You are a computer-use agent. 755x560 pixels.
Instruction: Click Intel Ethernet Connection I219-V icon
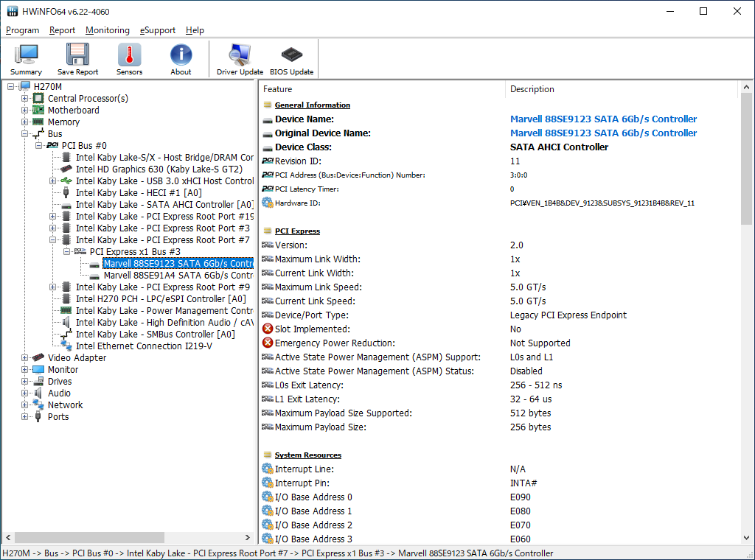[x=66, y=346]
